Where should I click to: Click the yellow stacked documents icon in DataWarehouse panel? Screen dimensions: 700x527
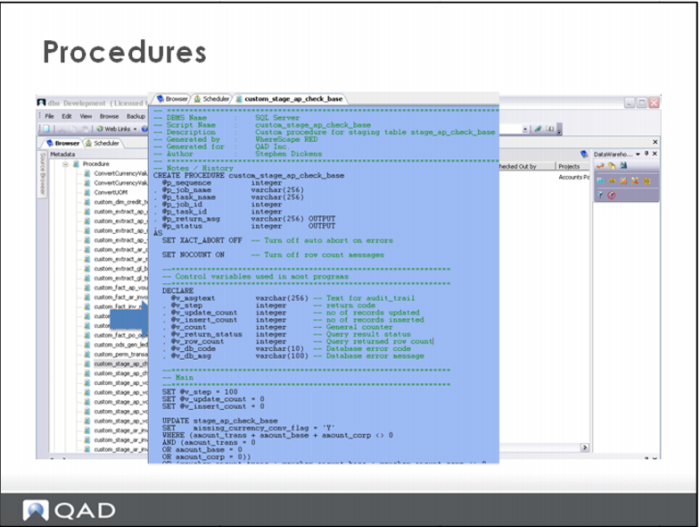point(612,166)
